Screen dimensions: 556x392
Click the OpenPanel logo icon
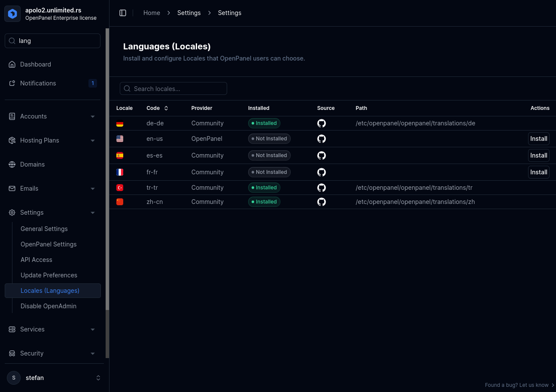(12, 14)
